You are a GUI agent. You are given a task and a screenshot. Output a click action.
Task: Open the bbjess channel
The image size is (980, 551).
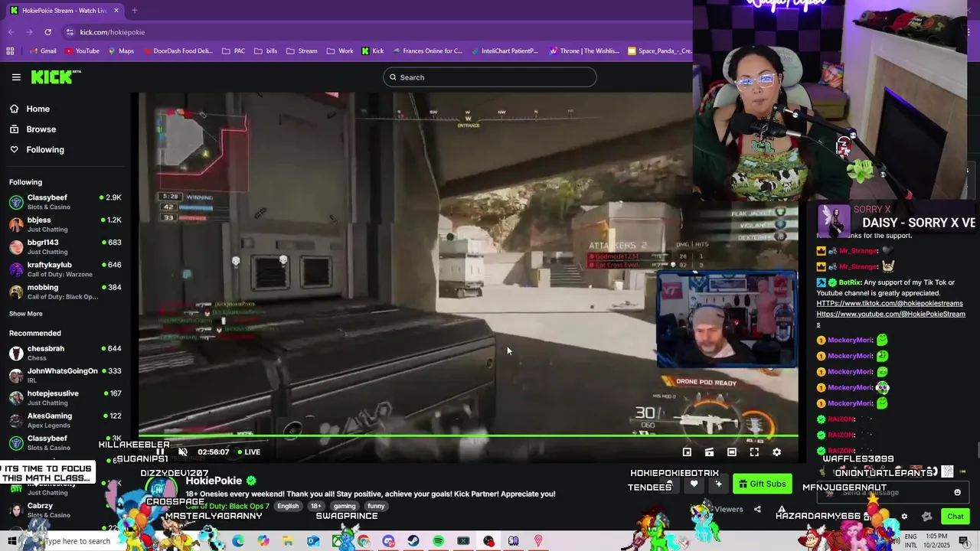65,224
